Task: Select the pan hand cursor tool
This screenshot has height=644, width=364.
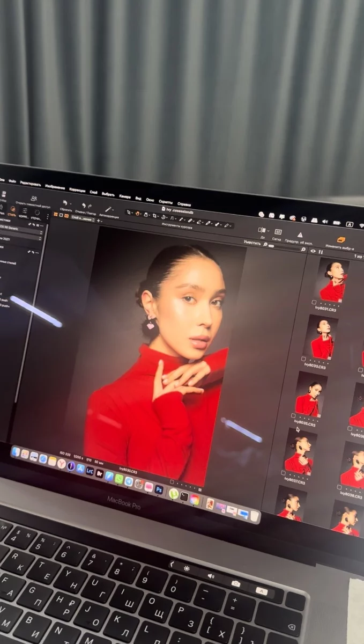Action: click(x=138, y=214)
